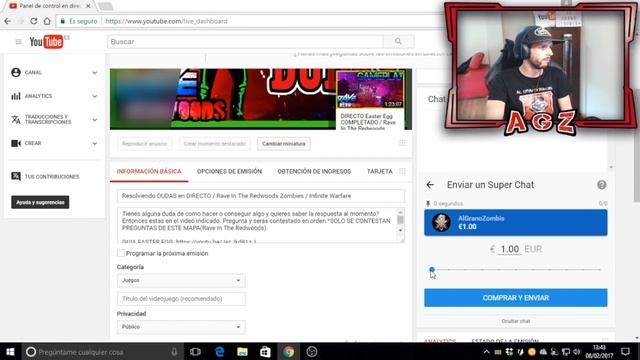Open the Windows notification center
This screenshot has height=360, width=640.
tap(625, 352)
